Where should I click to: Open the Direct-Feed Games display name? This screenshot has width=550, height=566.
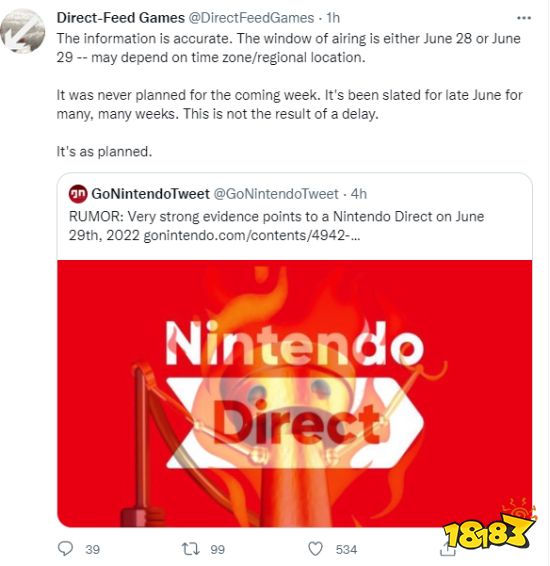[x=121, y=18]
